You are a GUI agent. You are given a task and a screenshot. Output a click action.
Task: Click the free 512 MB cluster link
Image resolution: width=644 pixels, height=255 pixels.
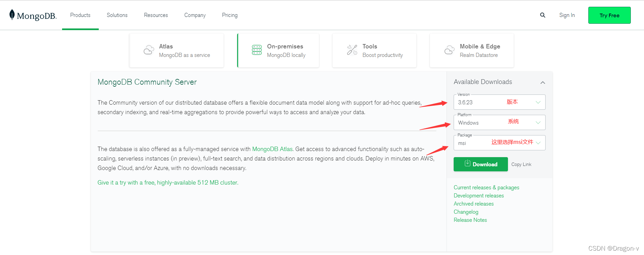tap(168, 183)
